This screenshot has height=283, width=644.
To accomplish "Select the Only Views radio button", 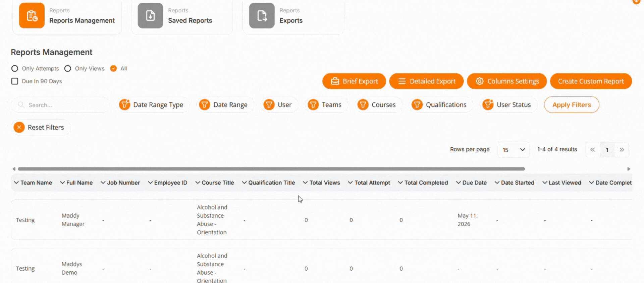I will (68, 69).
